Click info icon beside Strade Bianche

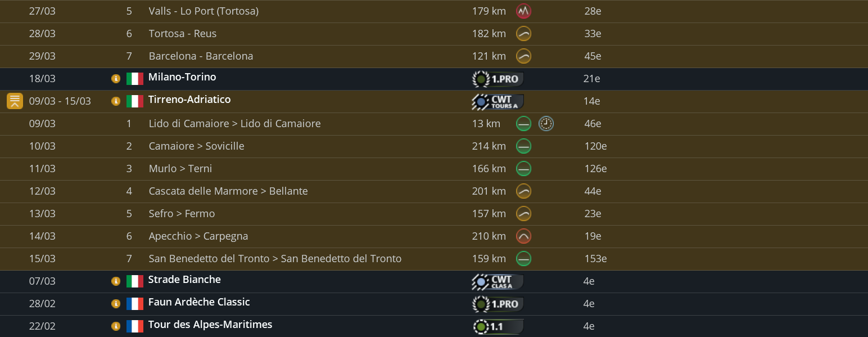pos(116,281)
